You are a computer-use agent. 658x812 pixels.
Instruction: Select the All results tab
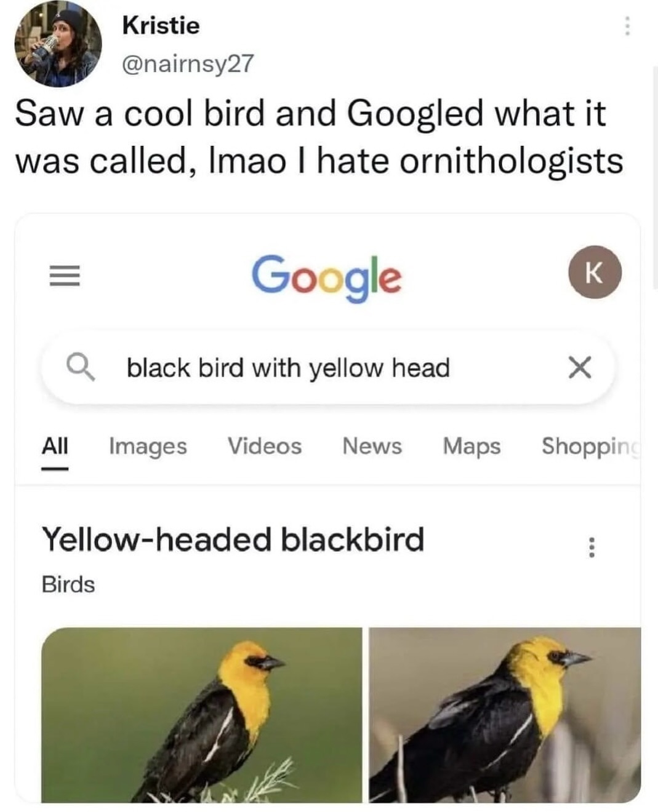55,446
